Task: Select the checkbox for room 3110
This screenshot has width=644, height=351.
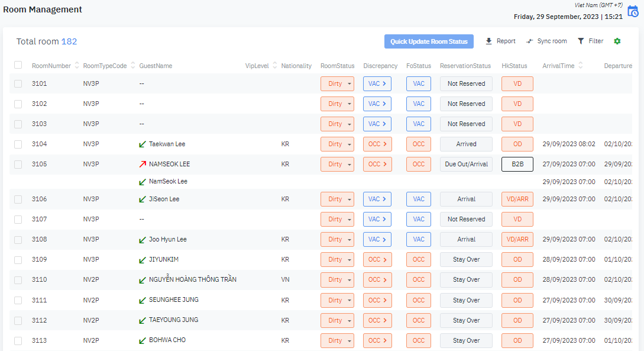Action: click(x=18, y=280)
